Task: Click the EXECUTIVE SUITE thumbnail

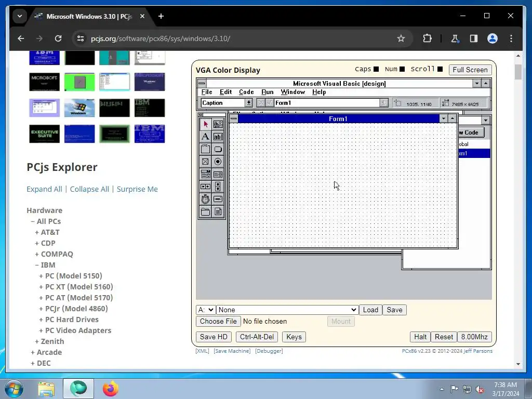Action: (x=45, y=134)
